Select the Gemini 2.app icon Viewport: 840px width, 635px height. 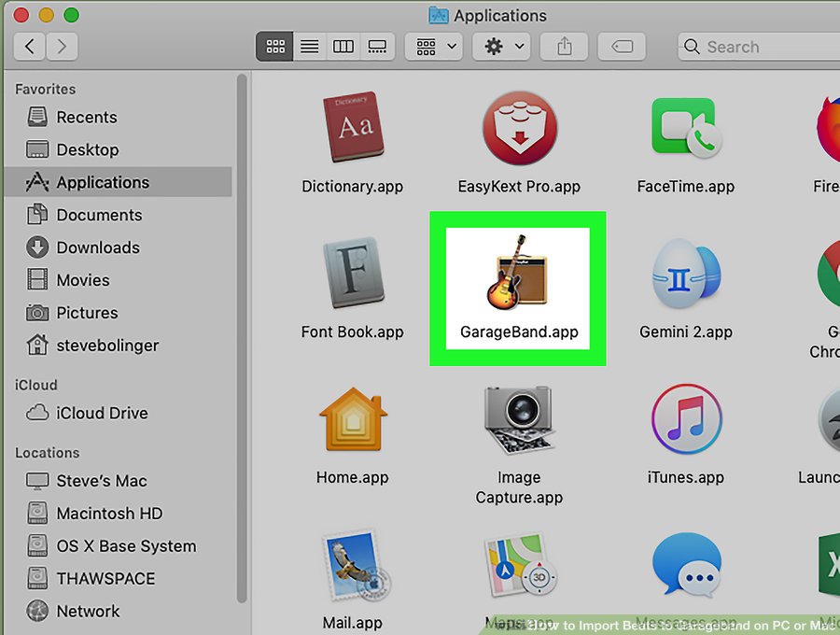[686, 274]
